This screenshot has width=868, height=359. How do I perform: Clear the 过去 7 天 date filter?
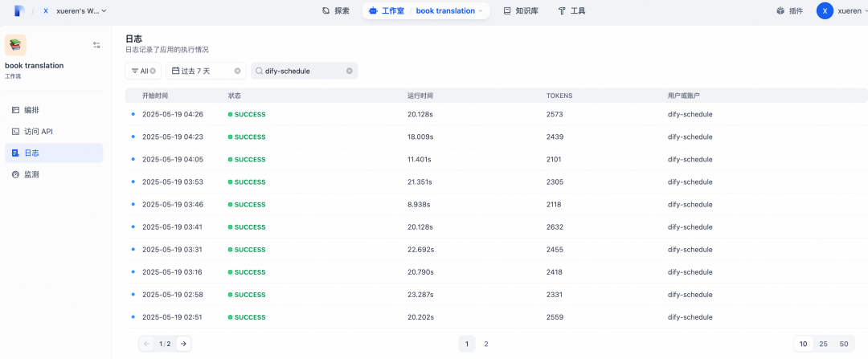(237, 71)
